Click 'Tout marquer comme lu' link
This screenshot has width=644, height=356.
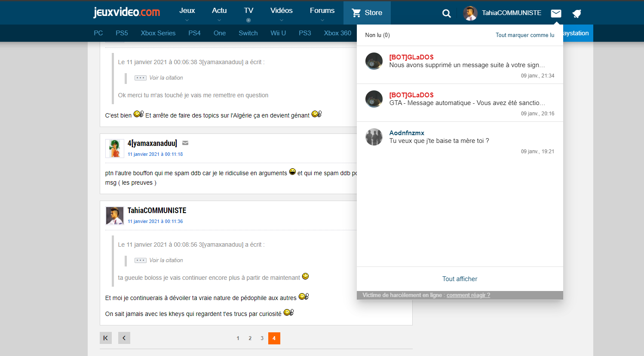(x=525, y=35)
